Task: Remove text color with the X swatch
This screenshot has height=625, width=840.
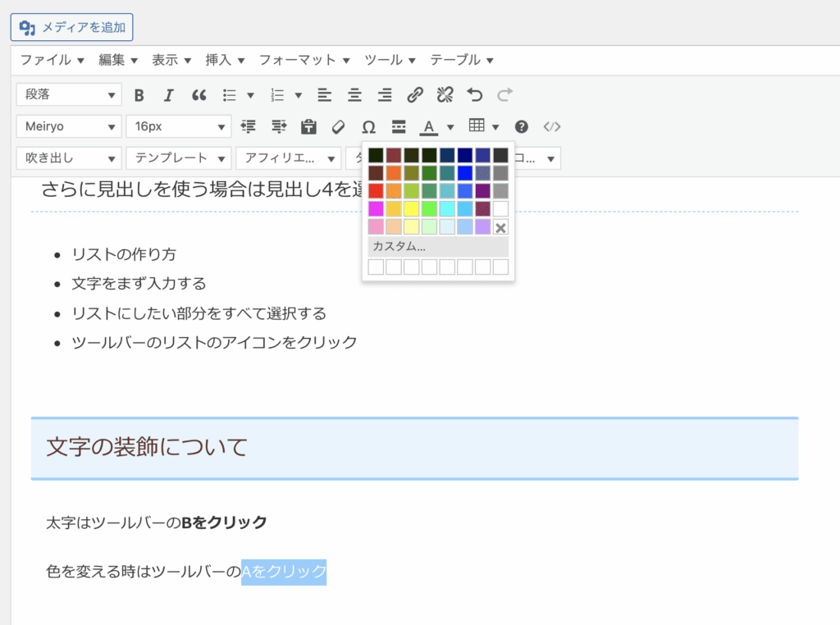Action: 500,227
